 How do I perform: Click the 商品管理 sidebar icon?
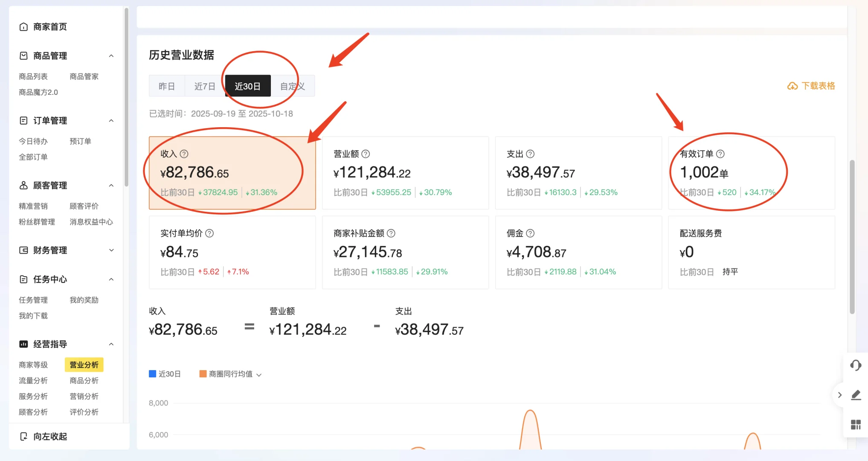point(23,55)
